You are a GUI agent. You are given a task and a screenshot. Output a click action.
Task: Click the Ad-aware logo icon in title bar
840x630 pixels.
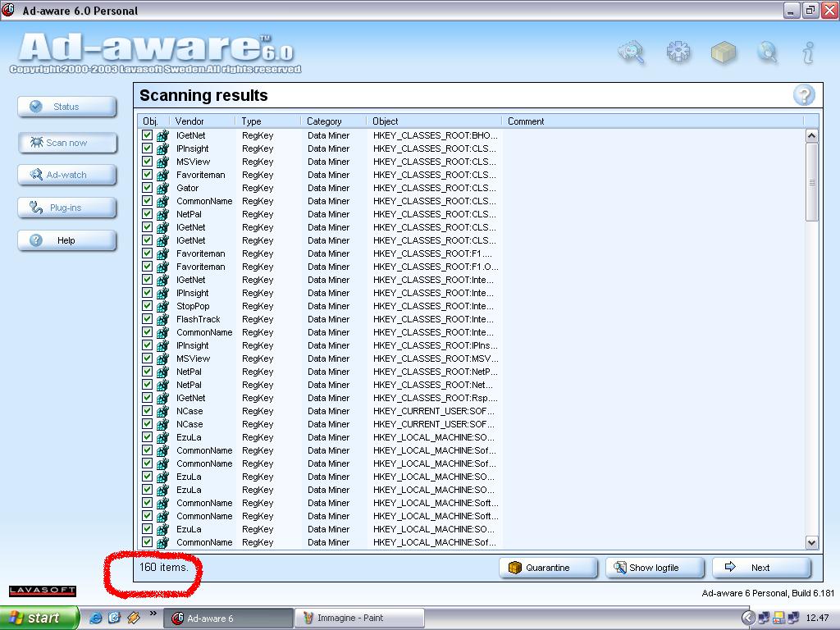pyautogui.click(x=8, y=10)
